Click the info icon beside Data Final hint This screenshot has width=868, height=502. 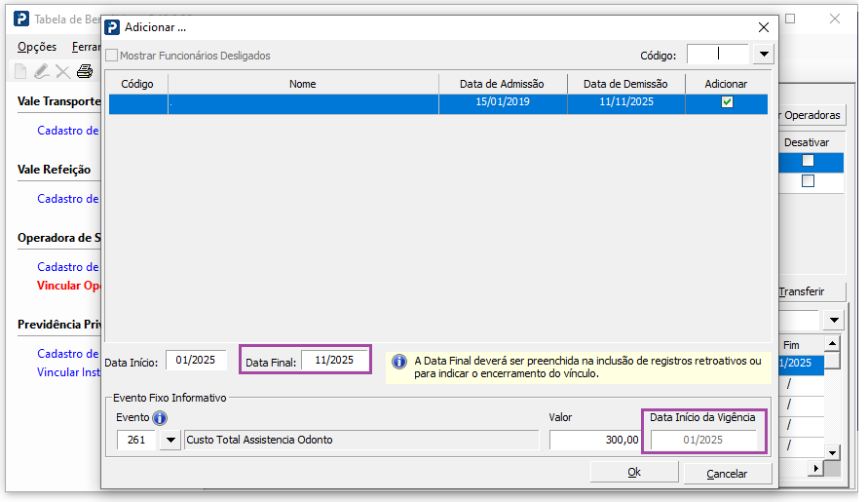[399, 362]
